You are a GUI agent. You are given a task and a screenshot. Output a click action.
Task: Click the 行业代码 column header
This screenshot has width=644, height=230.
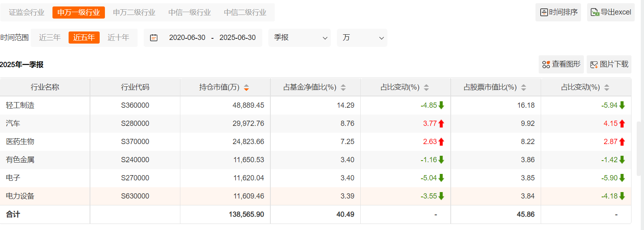(x=135, y=87)
